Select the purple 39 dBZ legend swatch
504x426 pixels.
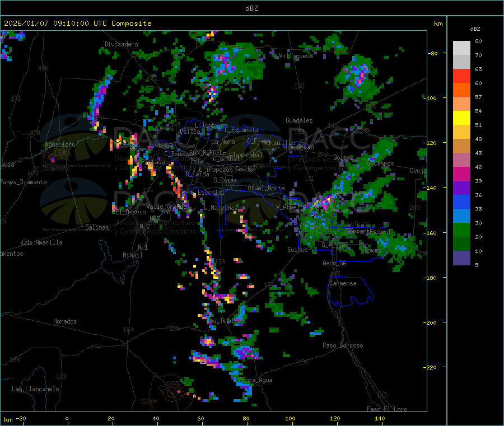tap(461, 188)
